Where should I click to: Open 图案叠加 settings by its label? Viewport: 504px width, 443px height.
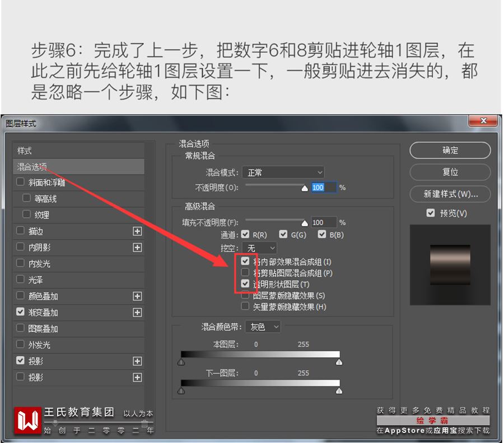pyautogui.click(x=43, y=329)
